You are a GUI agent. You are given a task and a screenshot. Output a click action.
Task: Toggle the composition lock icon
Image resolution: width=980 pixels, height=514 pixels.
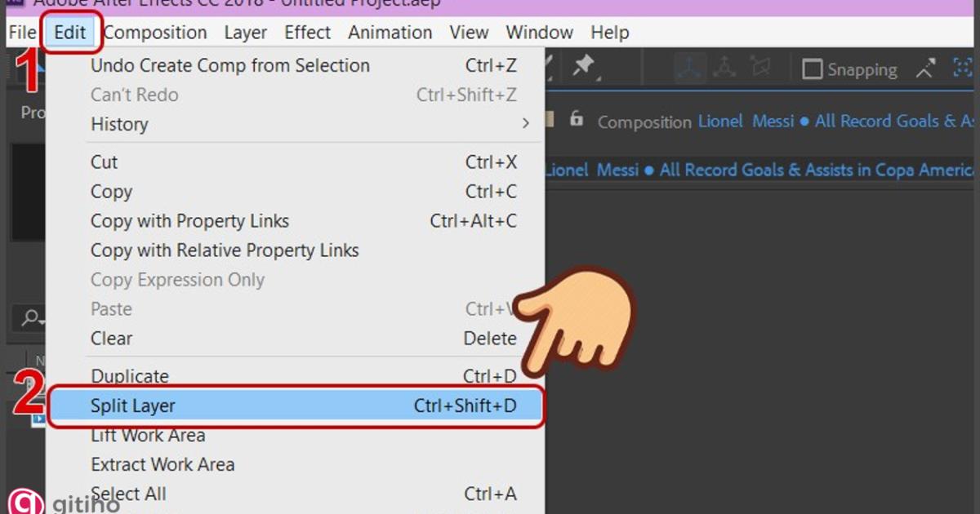pos(577,121)
